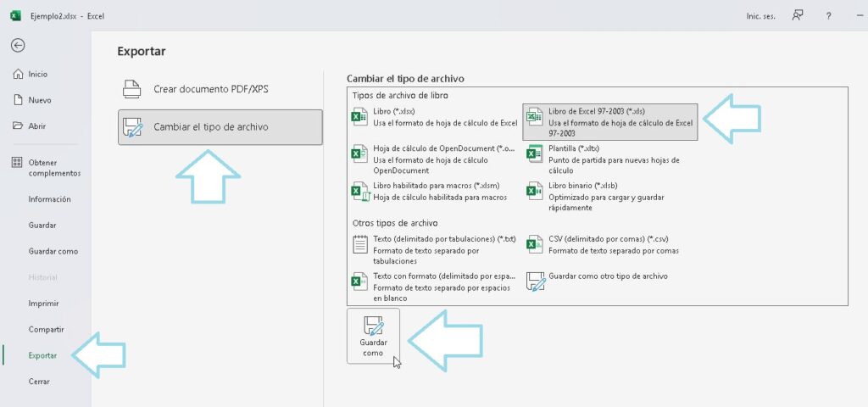Click the OpenDocument spreadsheet icon
Screen dimensions: 868x407
tap(359, 154)
